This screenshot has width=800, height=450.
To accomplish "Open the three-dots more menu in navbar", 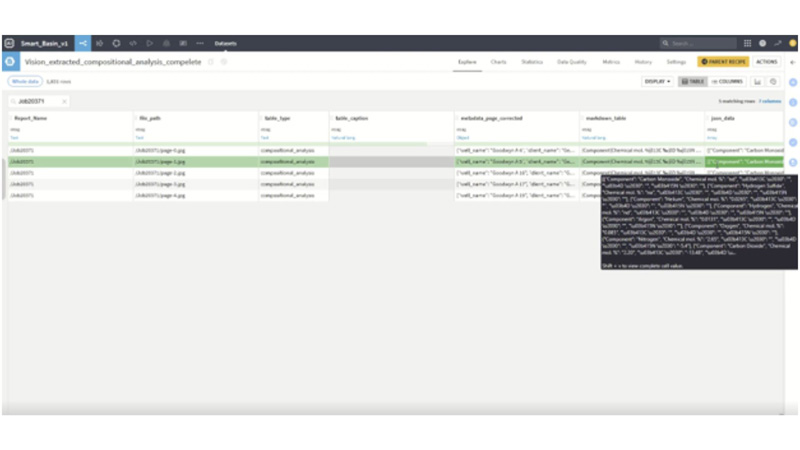I will [x=200, y=43].
